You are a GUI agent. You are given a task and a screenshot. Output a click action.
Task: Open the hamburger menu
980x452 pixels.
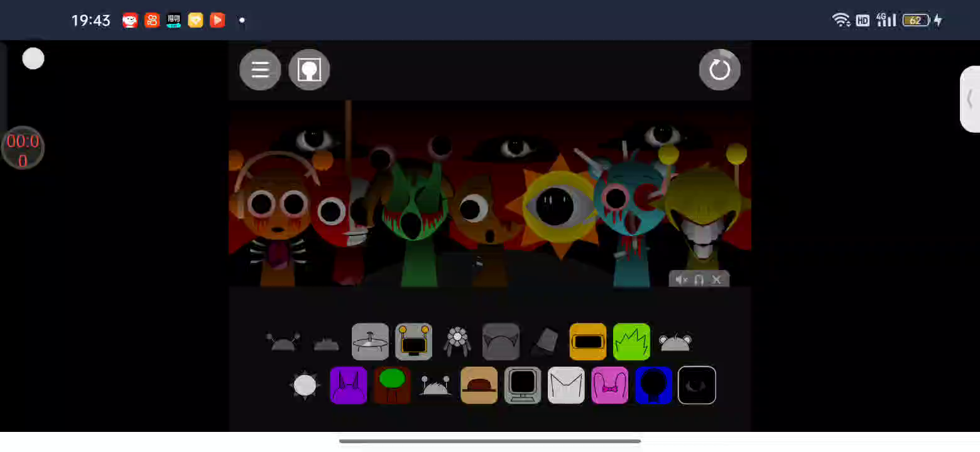click(260, 70)
